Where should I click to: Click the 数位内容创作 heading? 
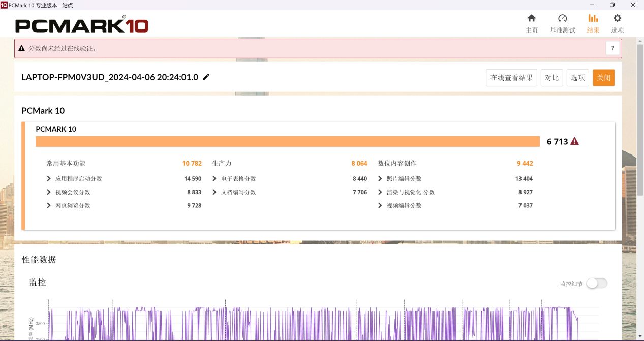pyautogui.click(x=397, y=163)
